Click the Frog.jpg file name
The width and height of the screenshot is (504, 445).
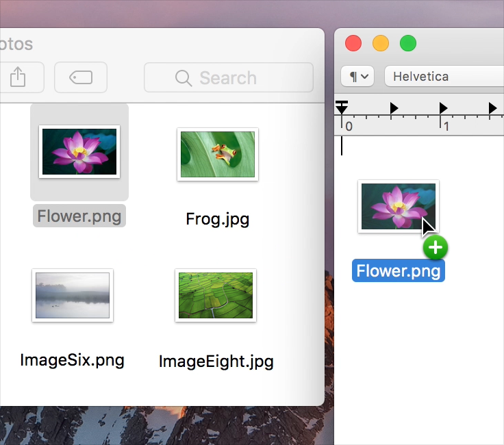pyautogui.click(x=218, y=219)
